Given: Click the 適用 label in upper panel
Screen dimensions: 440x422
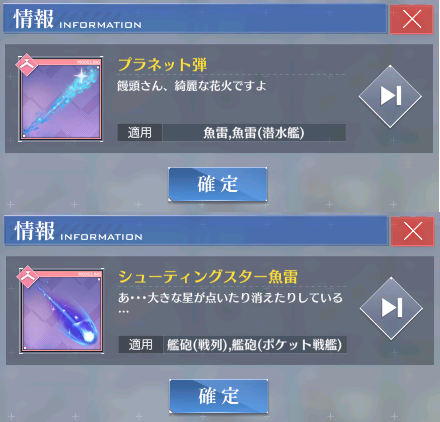Looking at the screenshot, I should pos(140,133).
